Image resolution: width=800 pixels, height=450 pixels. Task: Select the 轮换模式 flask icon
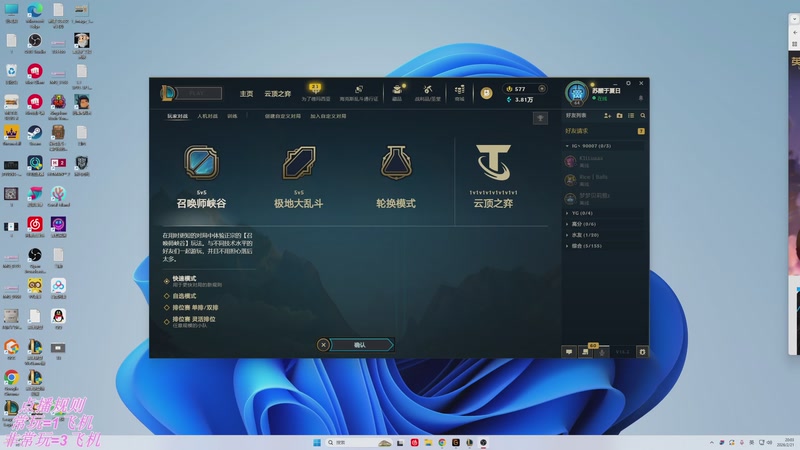[x=396, y=162]
